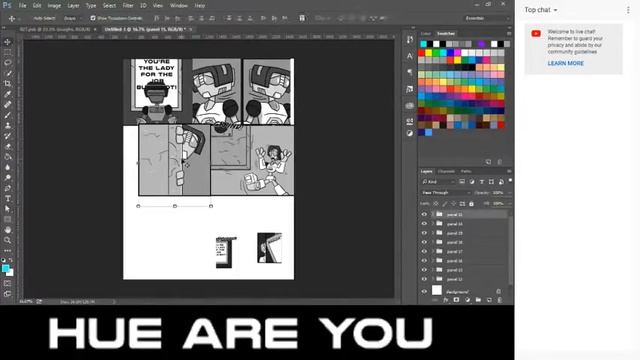Click the add layer style fx icon
The height and width of the screenshot is (360, 640).
(x=446, y=300)
